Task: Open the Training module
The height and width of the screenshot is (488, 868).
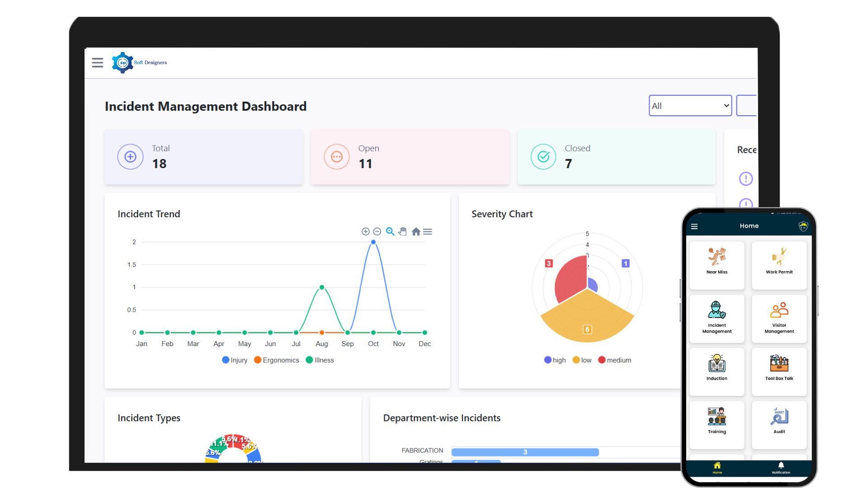Action: [x=717, y=424]
